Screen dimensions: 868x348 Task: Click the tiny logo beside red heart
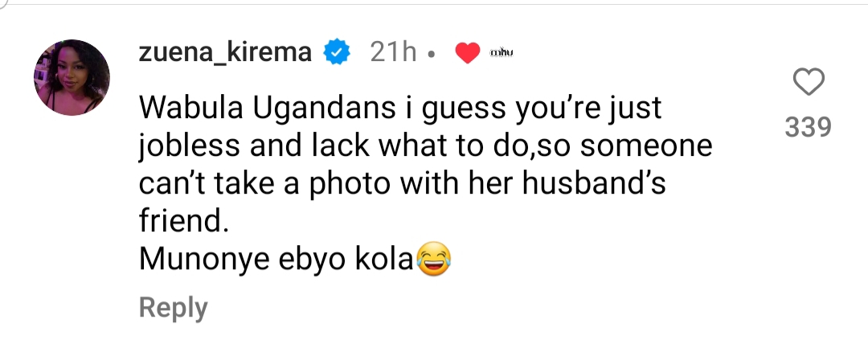point(502,53)
